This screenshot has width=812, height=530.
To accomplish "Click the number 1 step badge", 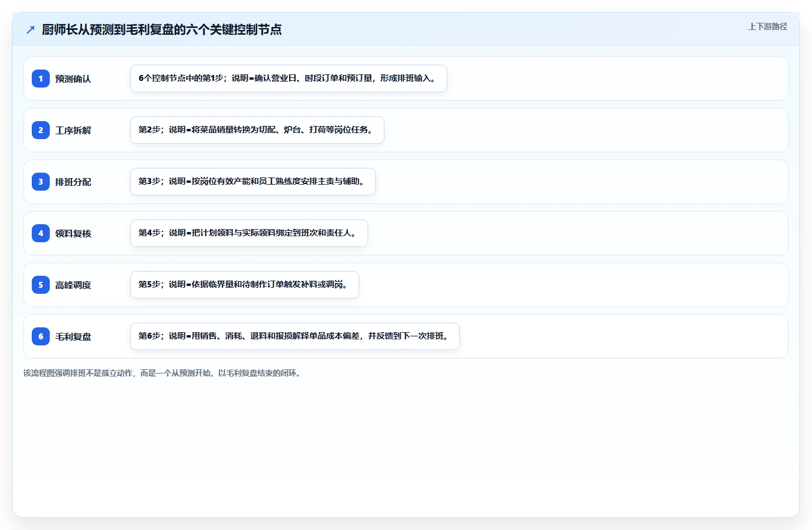I will (x=41, y=79).
